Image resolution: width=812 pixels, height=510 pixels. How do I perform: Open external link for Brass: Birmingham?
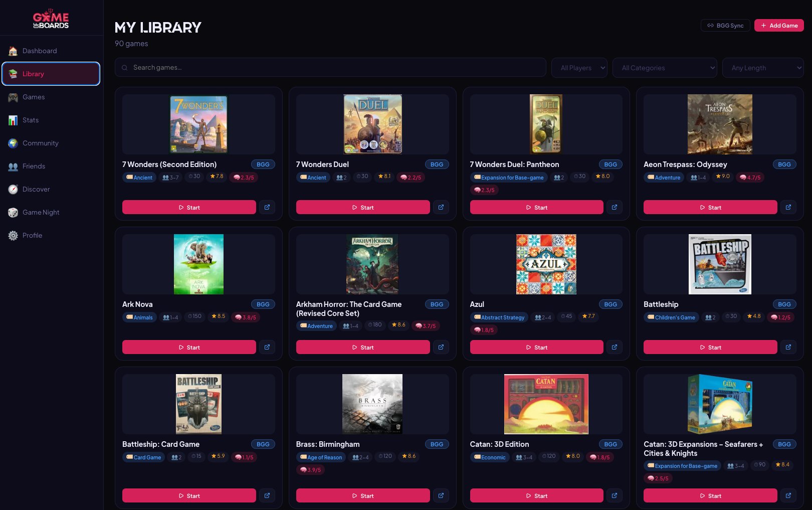pos(441,495)
